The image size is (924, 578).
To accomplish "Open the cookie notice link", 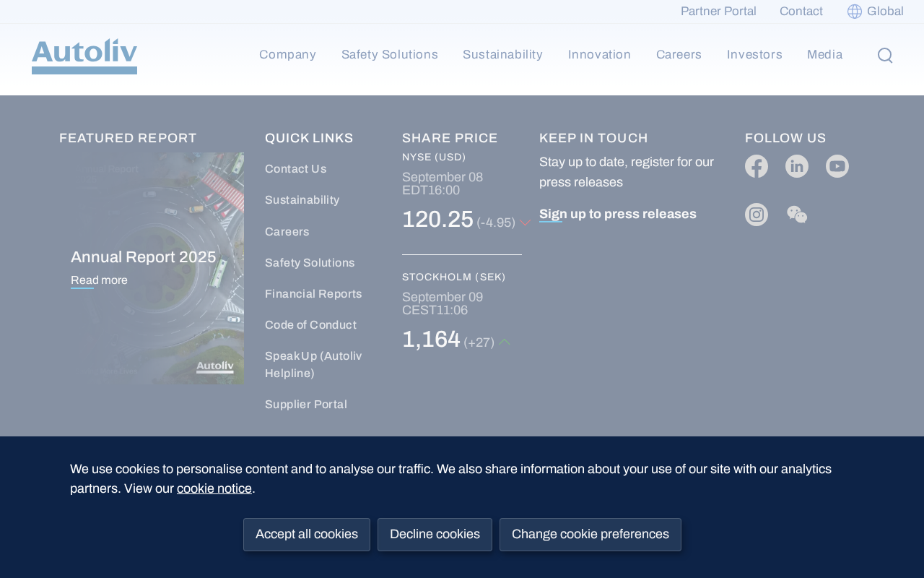I will 214,488.
